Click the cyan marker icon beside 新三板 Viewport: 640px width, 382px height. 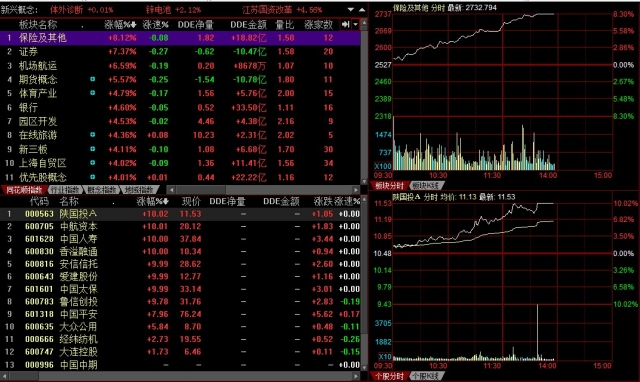pyautogui.click(x=93, y=149)
